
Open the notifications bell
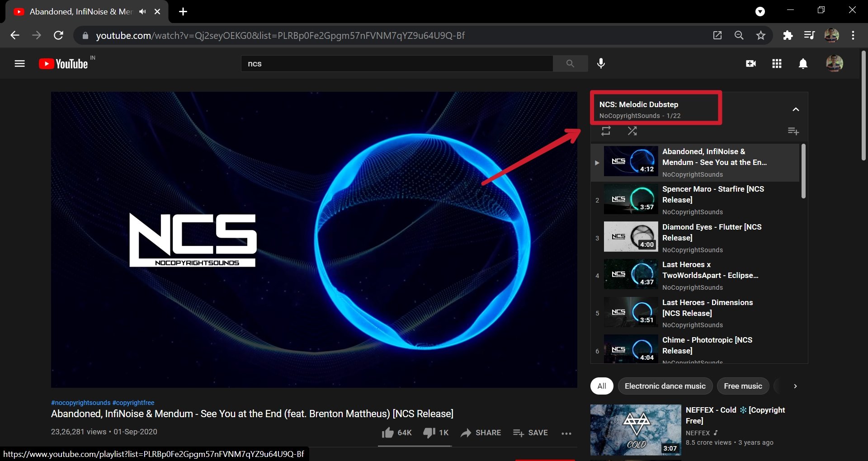pos(803,63)
